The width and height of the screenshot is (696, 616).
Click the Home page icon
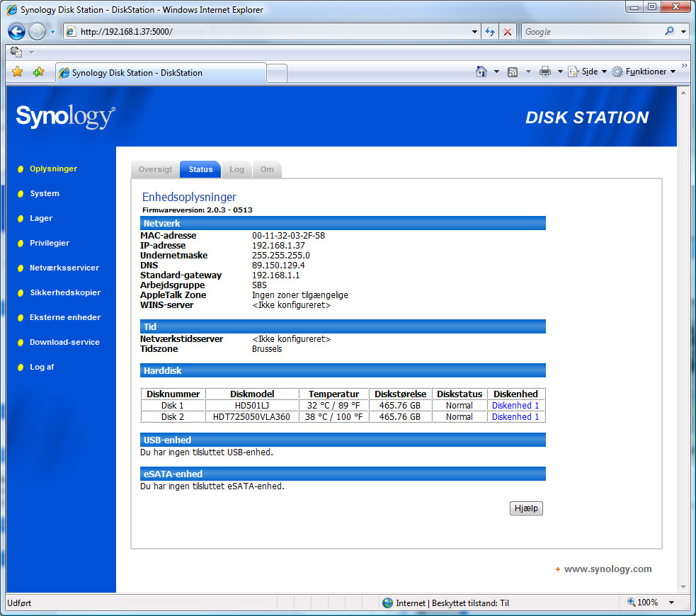(482, 72)
